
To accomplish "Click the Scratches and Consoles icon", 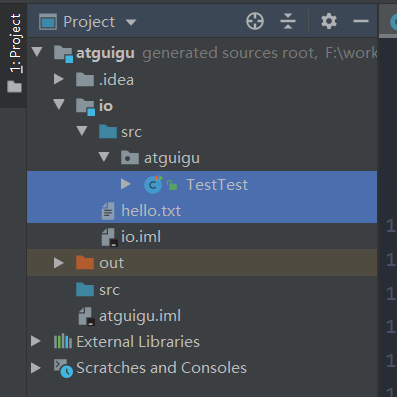I will pos(63,368).
